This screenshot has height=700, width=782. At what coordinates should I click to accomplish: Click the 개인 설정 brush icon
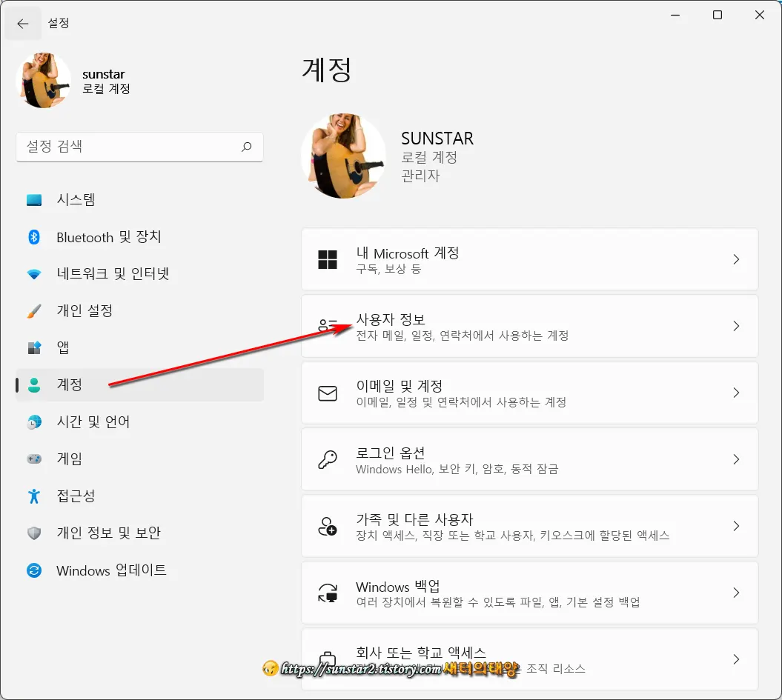click(x=34, y=311)
